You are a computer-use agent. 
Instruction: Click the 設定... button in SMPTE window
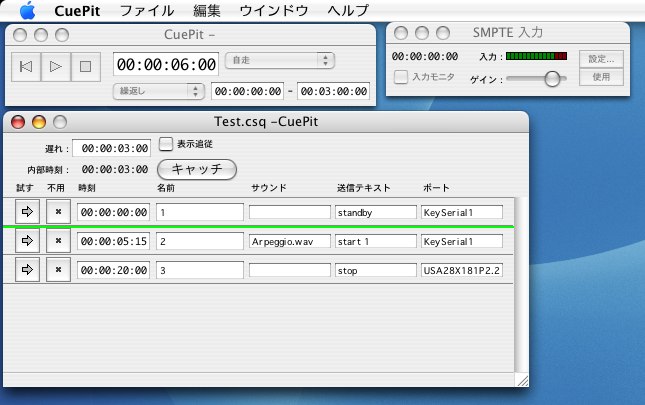point(601,59)
